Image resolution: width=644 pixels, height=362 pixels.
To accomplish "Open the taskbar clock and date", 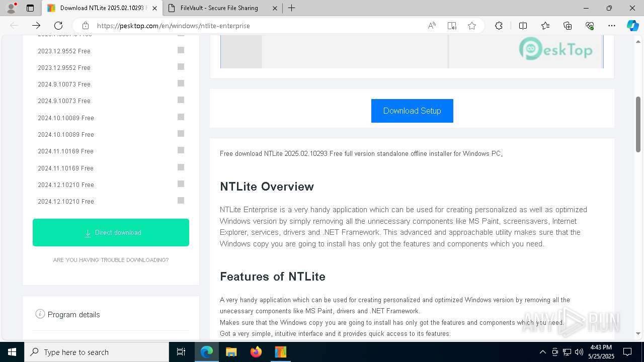I will pos(601,352).
